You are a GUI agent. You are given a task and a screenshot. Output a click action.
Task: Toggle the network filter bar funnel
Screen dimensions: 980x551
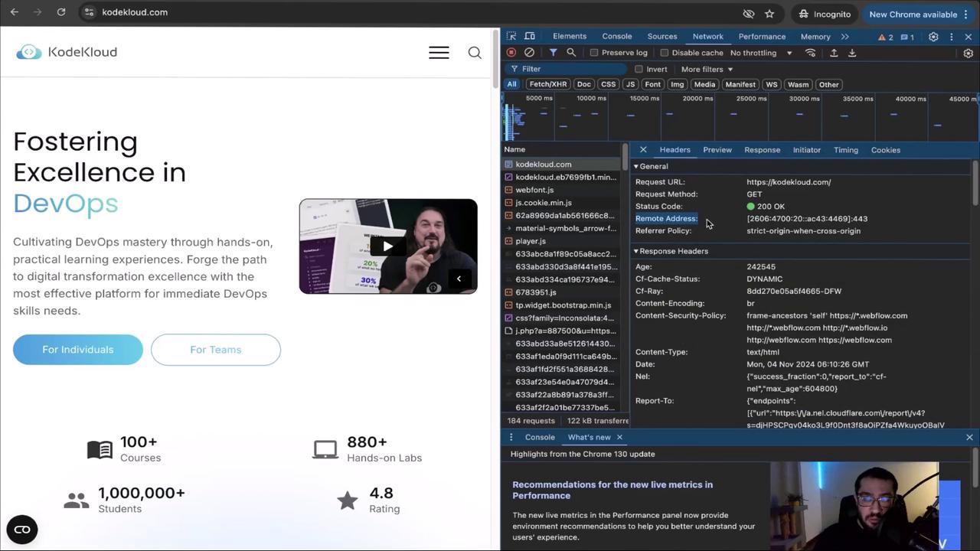[x=553, y=53]
